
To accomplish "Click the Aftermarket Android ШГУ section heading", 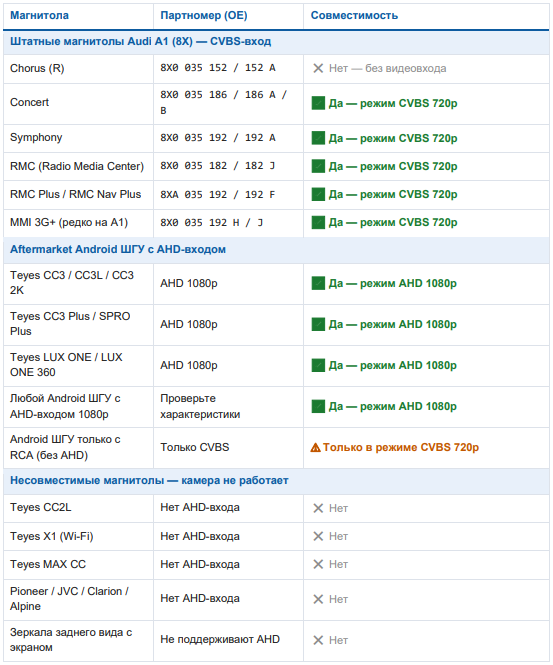I will tap(118, 249).
